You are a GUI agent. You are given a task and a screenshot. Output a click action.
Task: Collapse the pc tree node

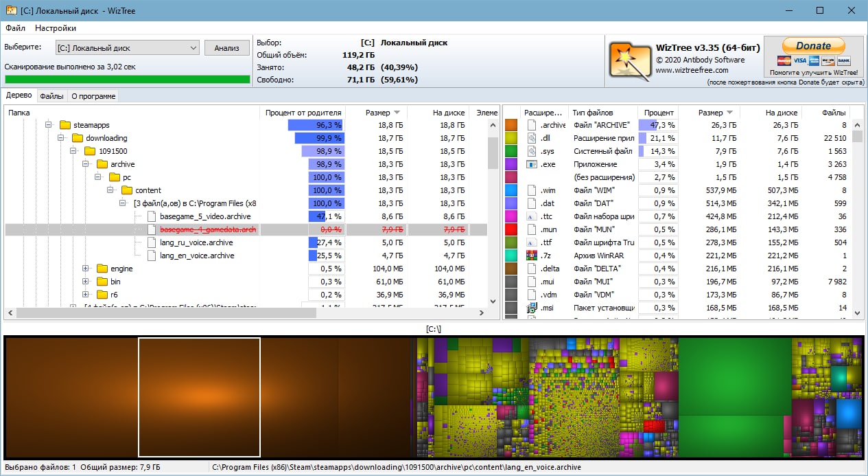(x=98, y=177)
